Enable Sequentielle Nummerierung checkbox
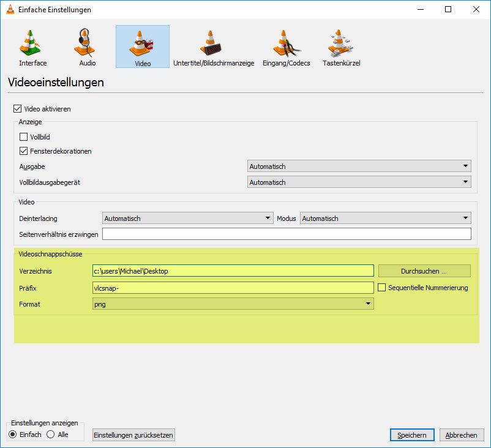This screenshot has height=448, width=491. (381, 288)
